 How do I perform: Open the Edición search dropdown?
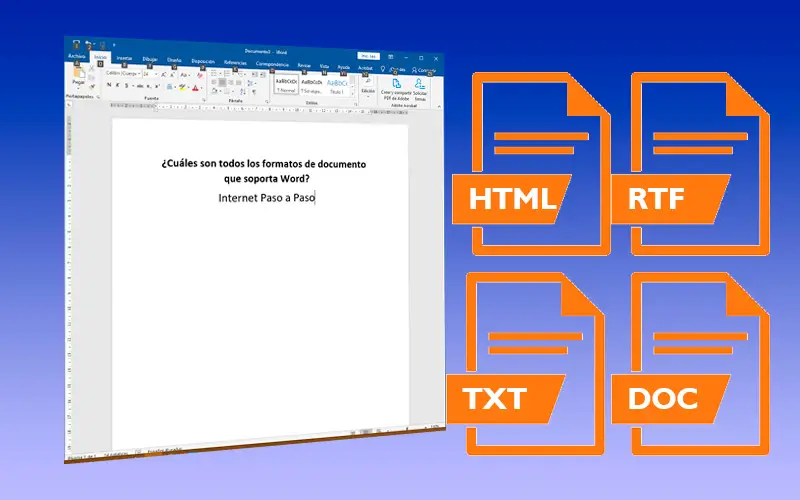click(x=368, y=88)
